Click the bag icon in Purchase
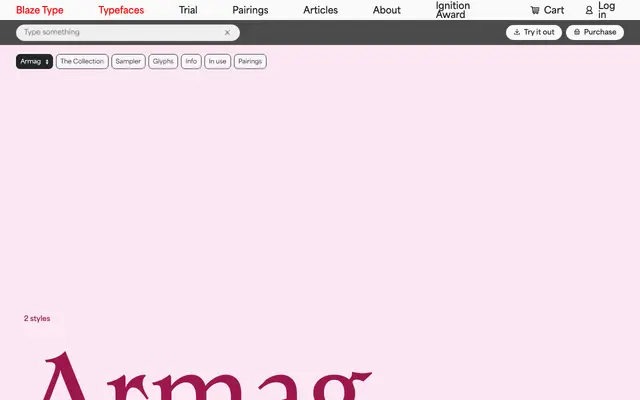 [x=577, y=32]
